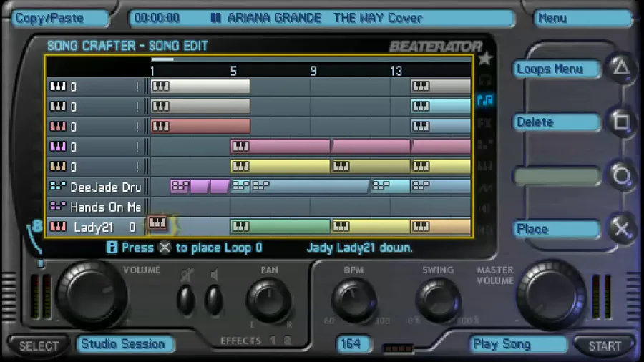Click the pause icon beside the song title

point(215,18)
